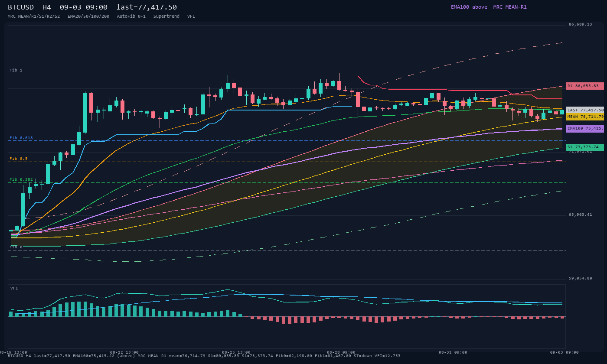Click the '08-25 13:00' time axis label
This screenshot has width=607, height=364.
click(x=236, y=352)
